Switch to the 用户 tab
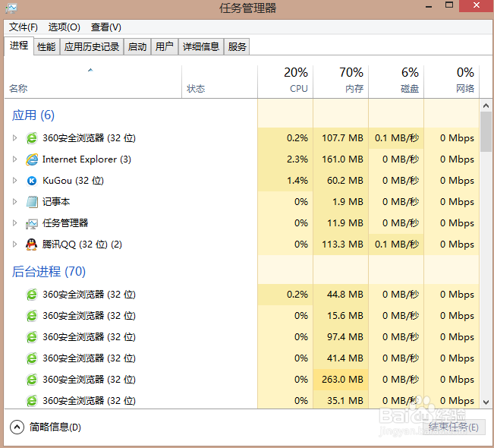 pyautogui.click(x=164, y=46)
